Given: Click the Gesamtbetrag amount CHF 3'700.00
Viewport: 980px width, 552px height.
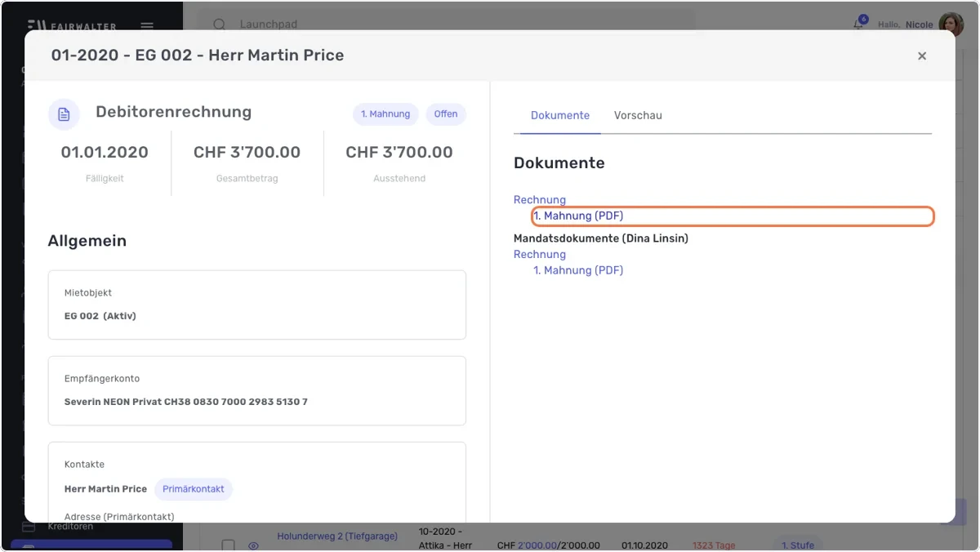Looking at the screenshot, I should point(247,152).
